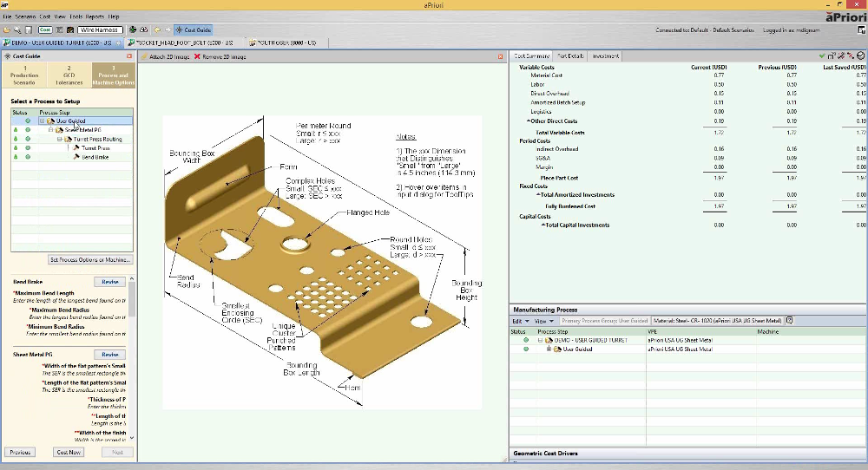The image size is (868, 470).
Task: Expand Total Amortized Investments row
Action: click(x=538, y=194)
